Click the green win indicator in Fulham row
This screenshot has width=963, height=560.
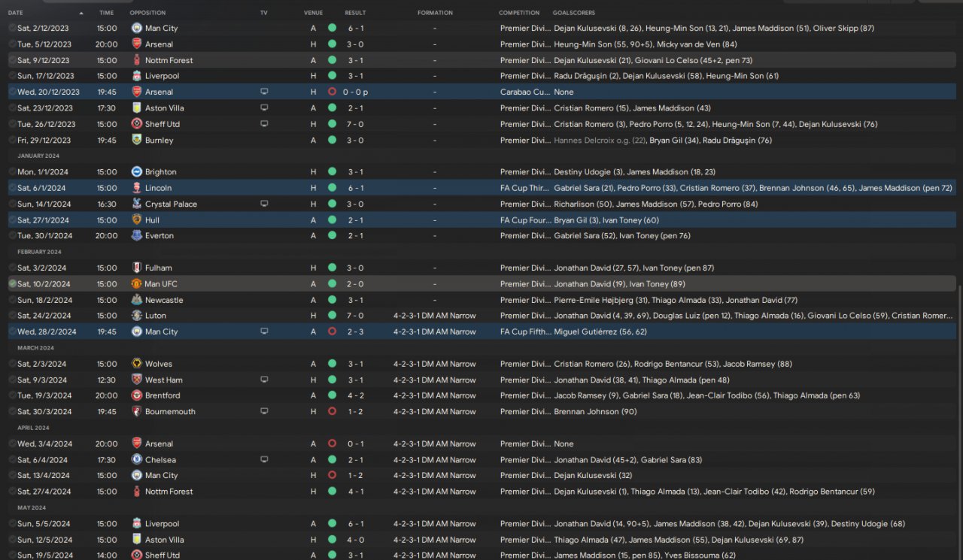(x=332, y=268)
